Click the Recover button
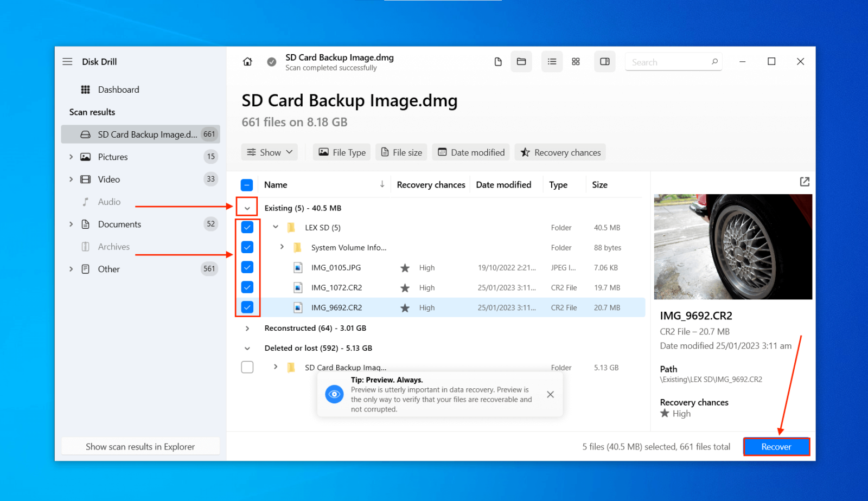This screenshot has width=868, height=501. coord(776,446)
